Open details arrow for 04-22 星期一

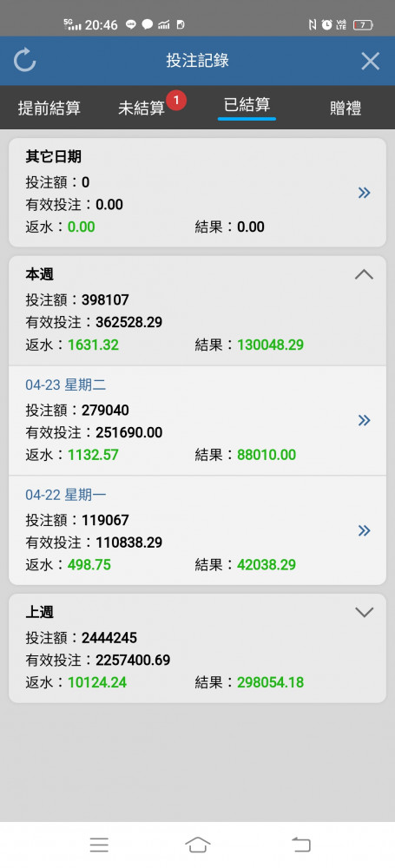(364, 531)
